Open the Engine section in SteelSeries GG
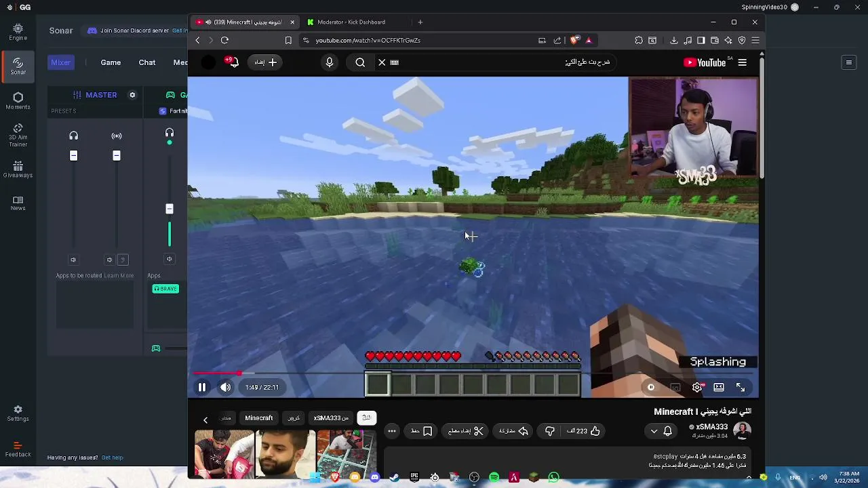 (x=18, y=32)
